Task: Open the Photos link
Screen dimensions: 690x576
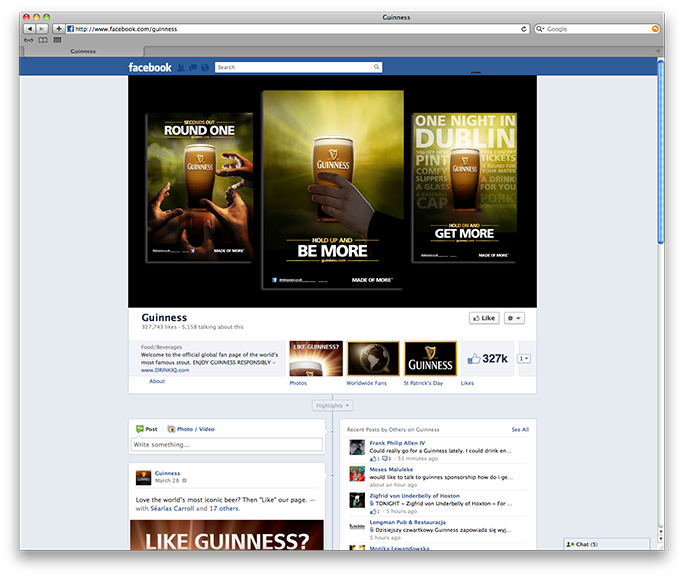Action: pyautogui.click(x=298, y=383)
